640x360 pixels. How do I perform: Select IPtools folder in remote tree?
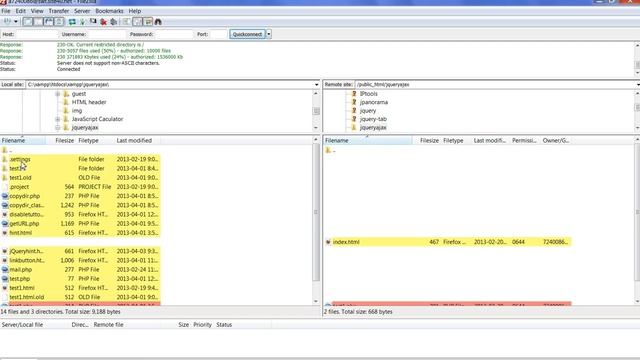pyautogui.click(x=369, y=94)
